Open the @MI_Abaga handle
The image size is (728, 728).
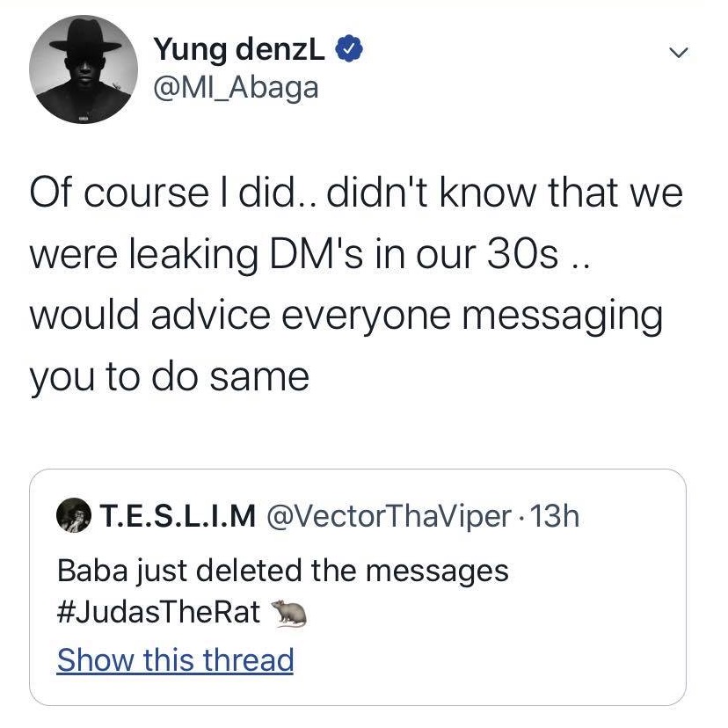[236, 88]
